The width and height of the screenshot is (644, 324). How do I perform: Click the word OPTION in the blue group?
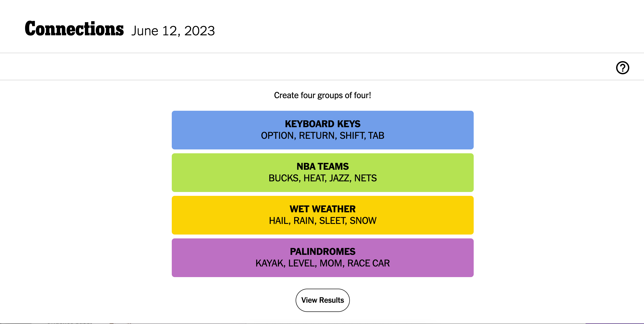(x=277, y=136)
